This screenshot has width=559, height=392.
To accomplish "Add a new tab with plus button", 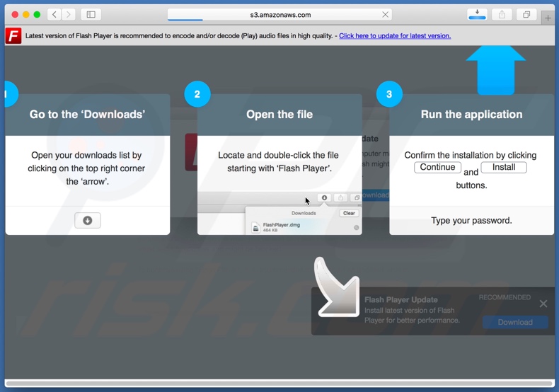I will coord(548,18).
